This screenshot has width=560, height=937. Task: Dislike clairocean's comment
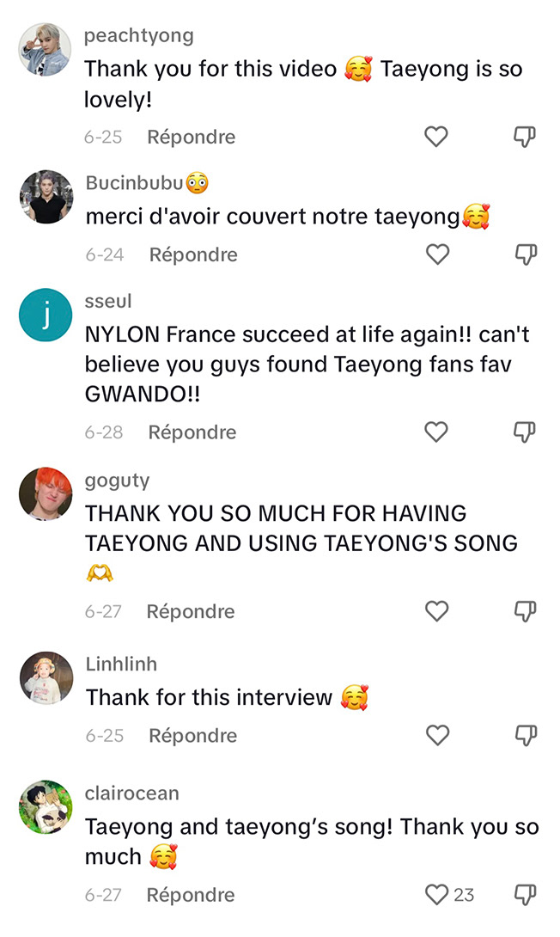click(x=525, y=895)
